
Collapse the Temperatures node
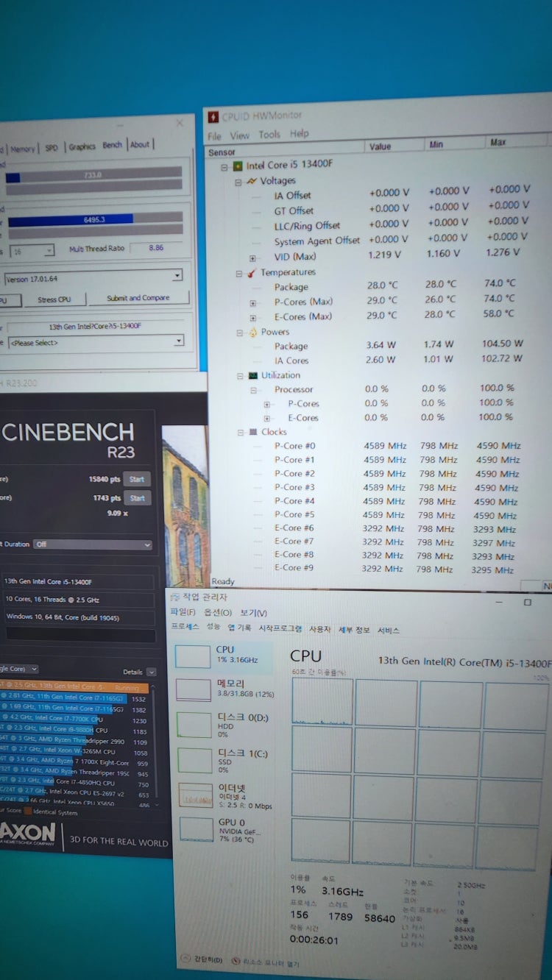(238, 274)
